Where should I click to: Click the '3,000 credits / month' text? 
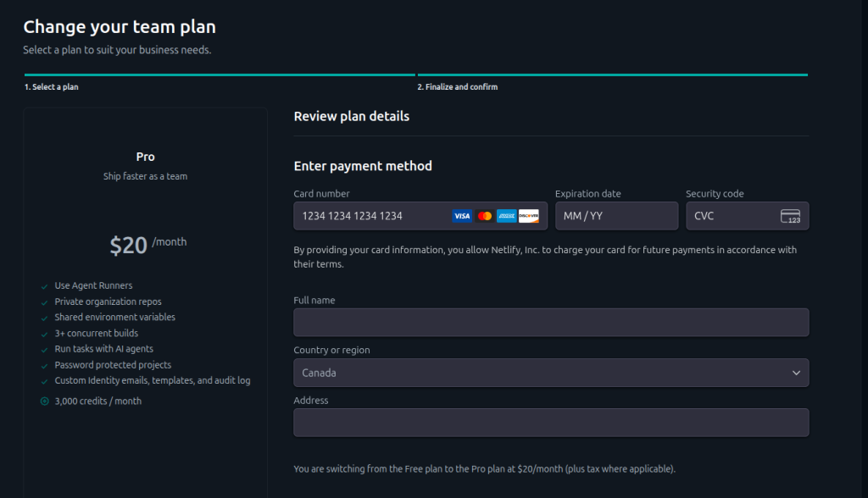click(98, 401)
